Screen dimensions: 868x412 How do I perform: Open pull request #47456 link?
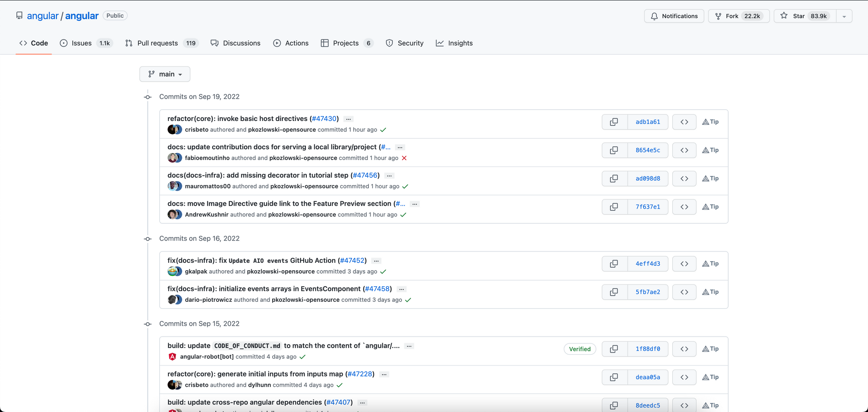(365, 175)
